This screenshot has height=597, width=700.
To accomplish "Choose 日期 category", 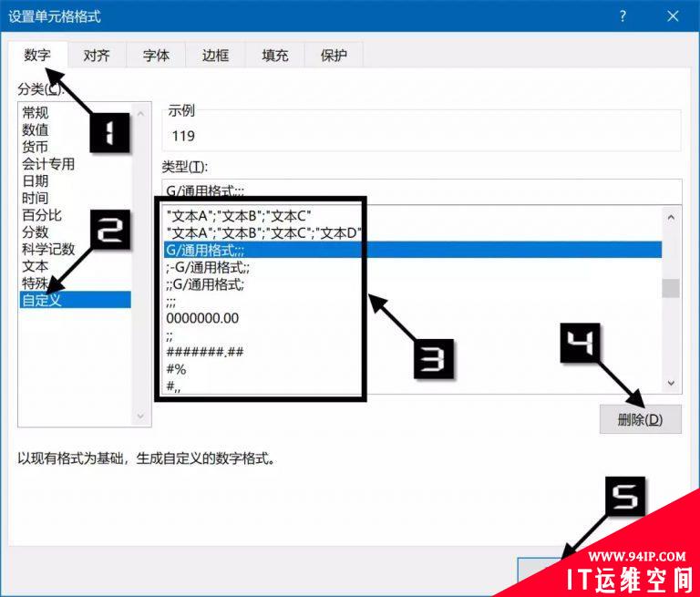I will coord(75,180).
